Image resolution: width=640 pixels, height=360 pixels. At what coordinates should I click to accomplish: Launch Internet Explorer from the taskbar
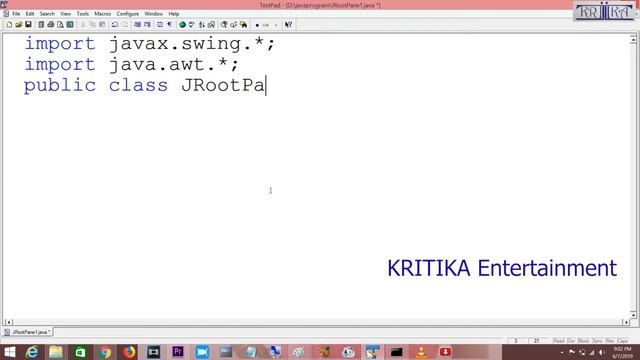(x=32, y=352)
